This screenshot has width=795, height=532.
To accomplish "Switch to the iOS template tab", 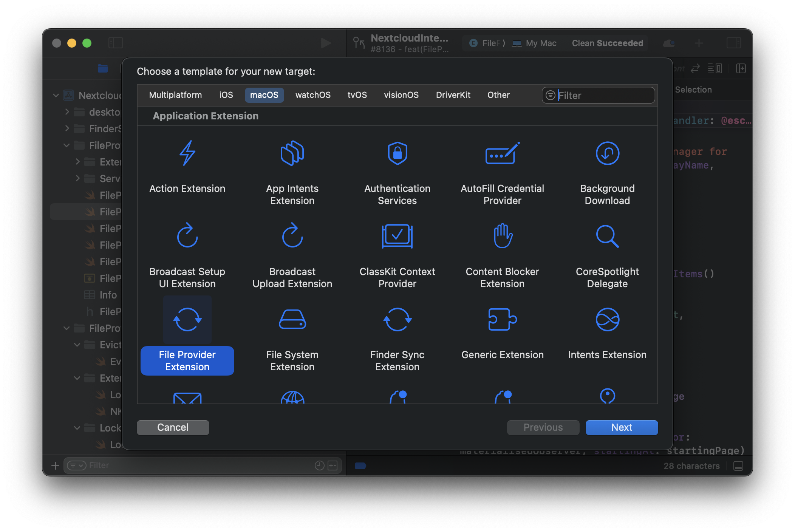I will tap(226, 95).
